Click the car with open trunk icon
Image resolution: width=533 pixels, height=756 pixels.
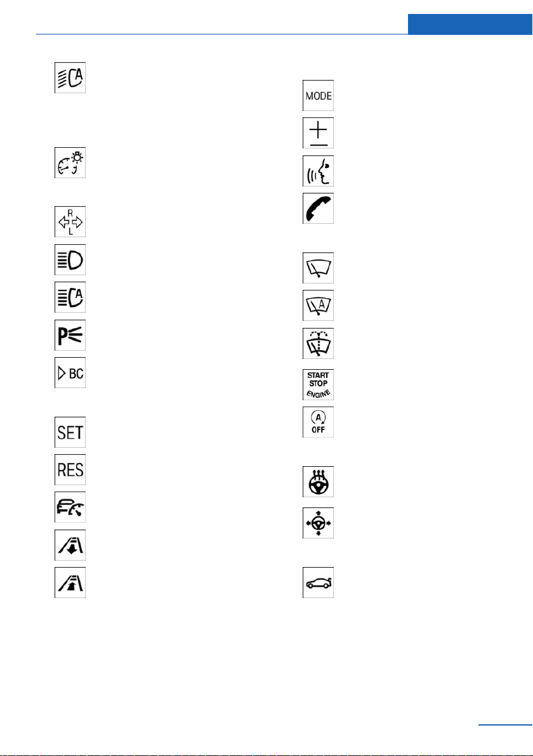tap(318, 582)
